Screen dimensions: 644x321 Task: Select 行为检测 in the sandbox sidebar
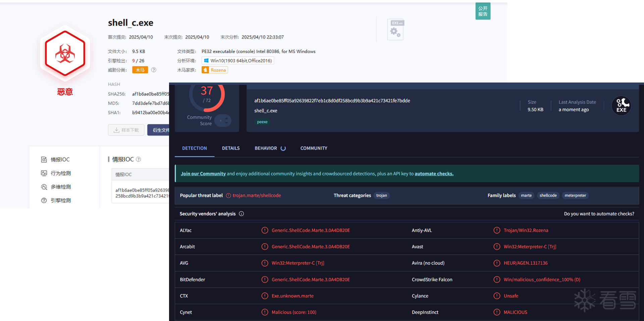coord(61,173)
